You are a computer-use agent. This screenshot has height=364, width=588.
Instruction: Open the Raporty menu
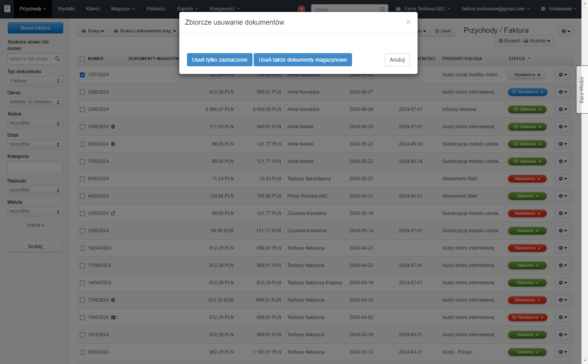coord(187,9)
